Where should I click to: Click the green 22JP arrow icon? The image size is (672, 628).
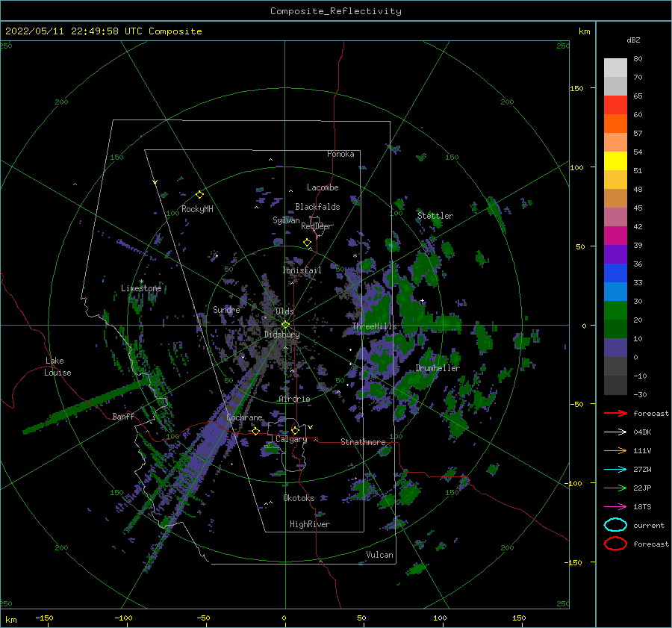point(615,488)
